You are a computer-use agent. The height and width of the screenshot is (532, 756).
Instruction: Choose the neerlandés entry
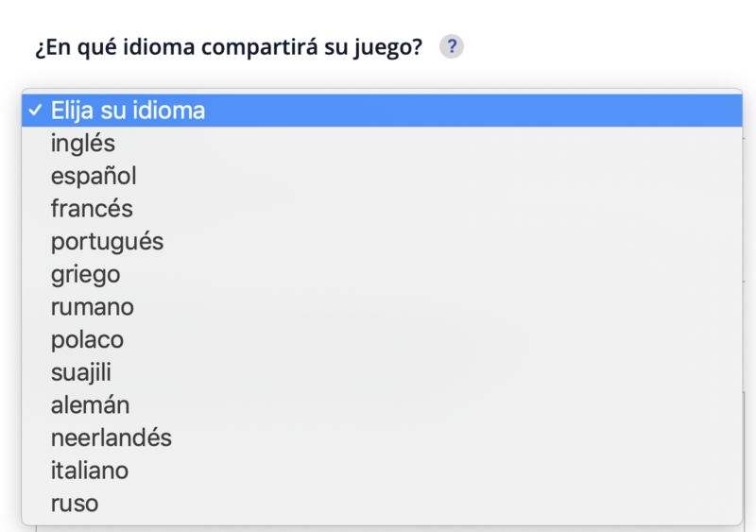coord(112,438)
